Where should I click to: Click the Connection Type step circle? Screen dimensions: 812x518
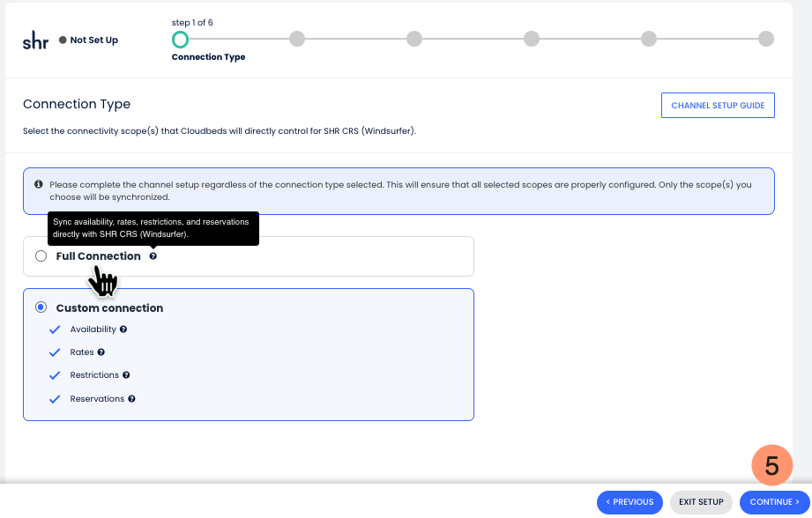(x=180, y=39)
